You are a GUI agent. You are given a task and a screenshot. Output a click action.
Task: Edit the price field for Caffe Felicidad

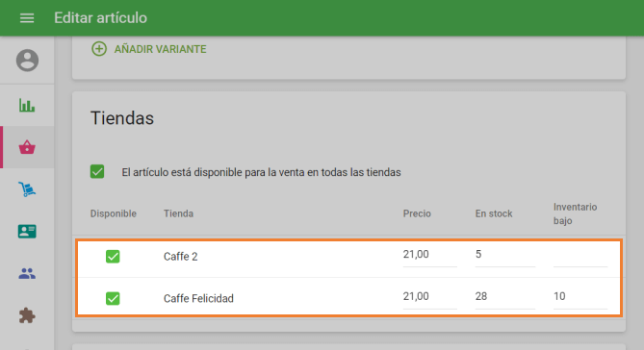(429, 297)
